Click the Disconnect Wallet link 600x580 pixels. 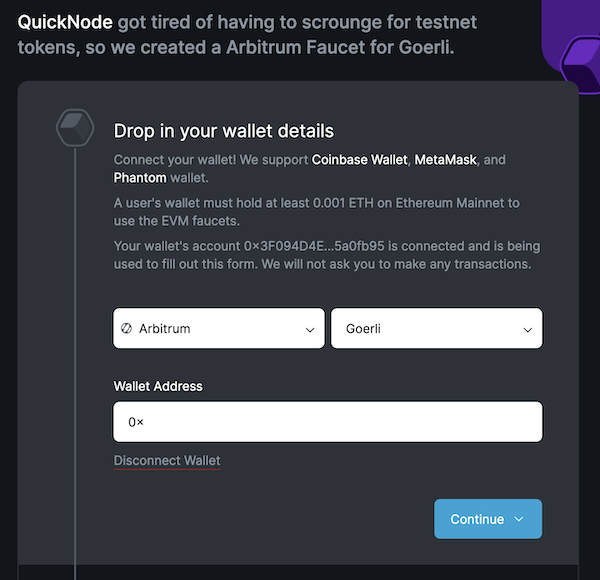(x=167, y=461)
